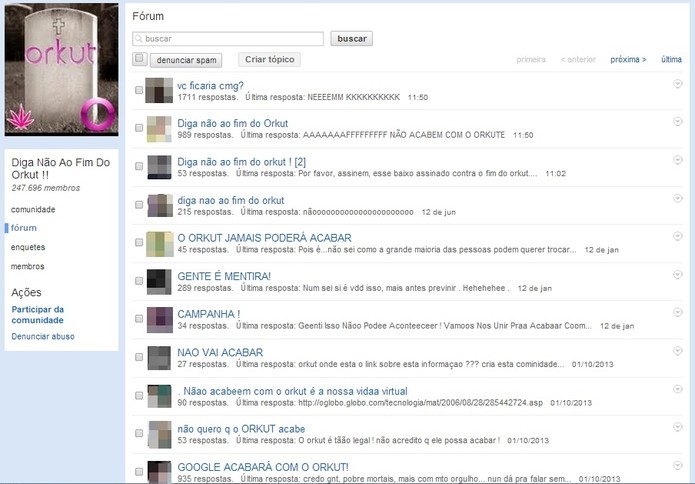Expand arrow for 'GOOGLE ACABARÁ COM O ORKUT!'
695x484 pixels.
point(678,465)
